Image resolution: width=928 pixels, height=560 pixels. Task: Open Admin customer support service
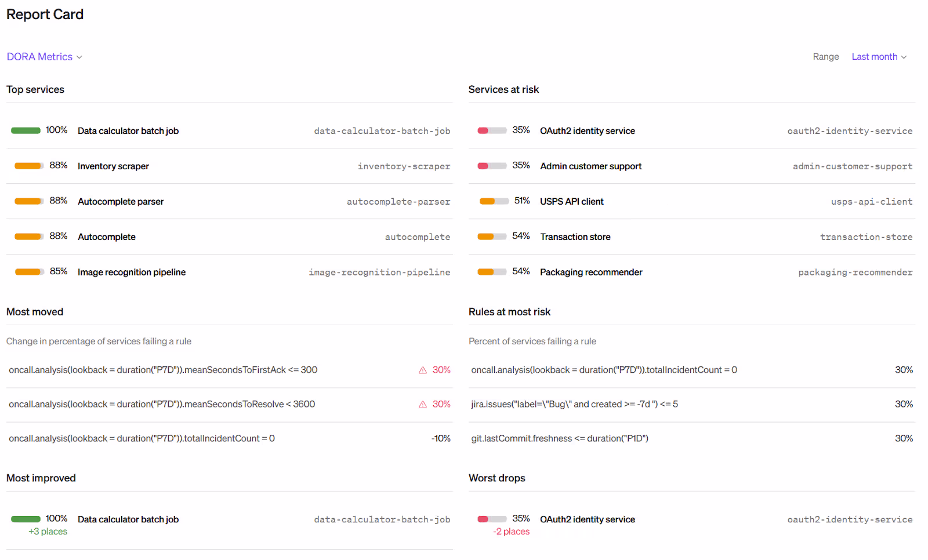pyautogui.click(x=590, y=166)
